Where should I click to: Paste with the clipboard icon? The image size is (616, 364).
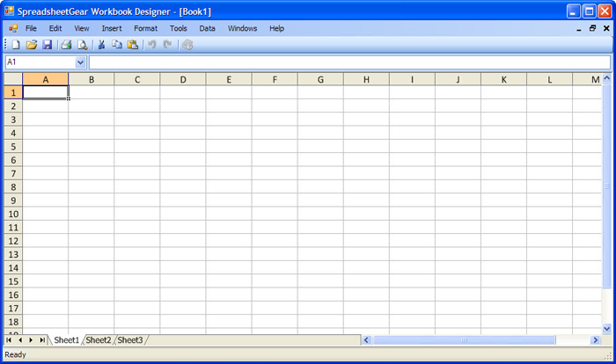point(133,45)
